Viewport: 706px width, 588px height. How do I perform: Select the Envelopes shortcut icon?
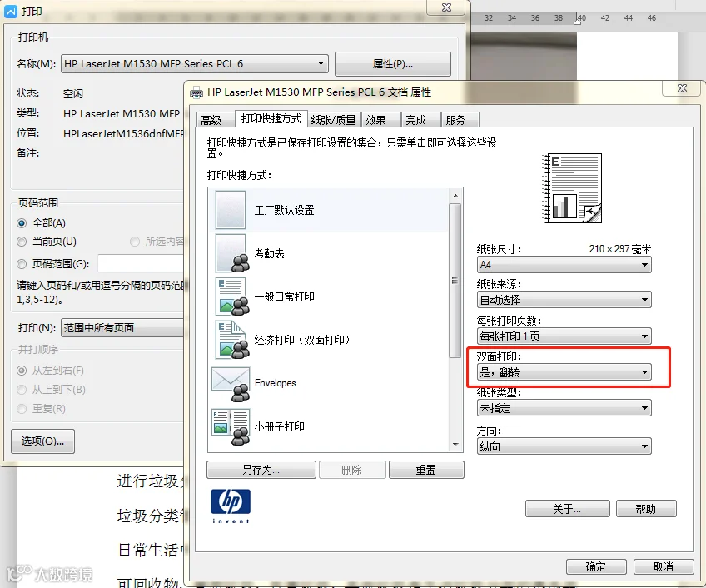pyautogui.click(x=231, y=384)
